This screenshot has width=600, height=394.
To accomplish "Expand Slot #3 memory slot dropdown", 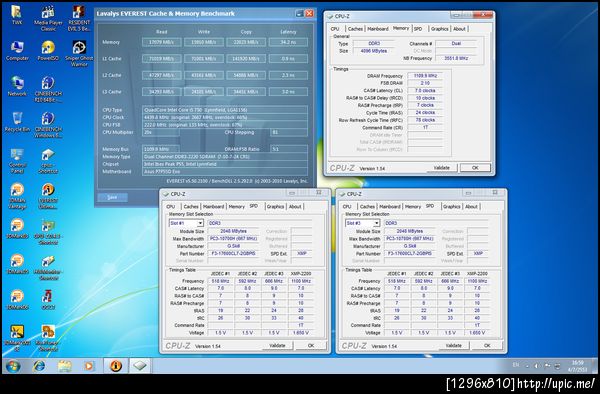I will coord(376,223).
